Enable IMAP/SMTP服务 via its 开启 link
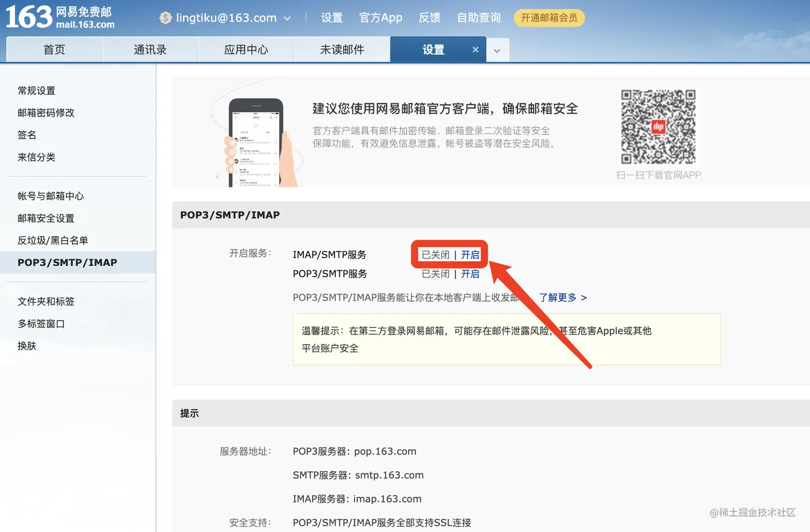Viewport: 810px width, 532px height. click(470, 255)
